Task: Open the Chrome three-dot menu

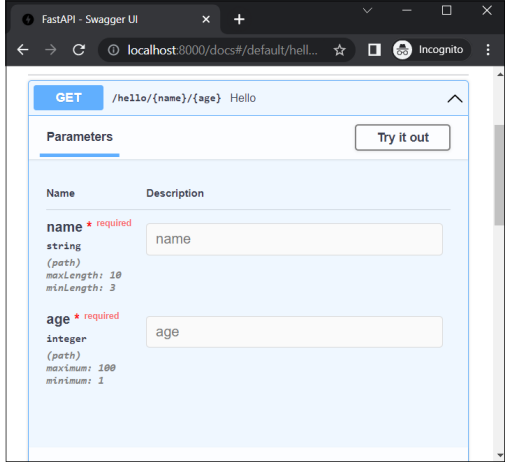Action: click(488, 50)
